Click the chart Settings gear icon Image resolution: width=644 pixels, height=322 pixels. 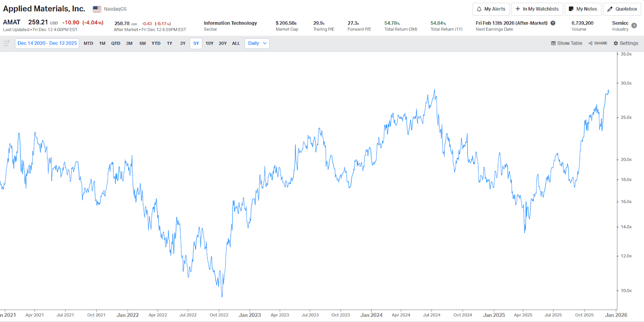click(x=615, y=43)
